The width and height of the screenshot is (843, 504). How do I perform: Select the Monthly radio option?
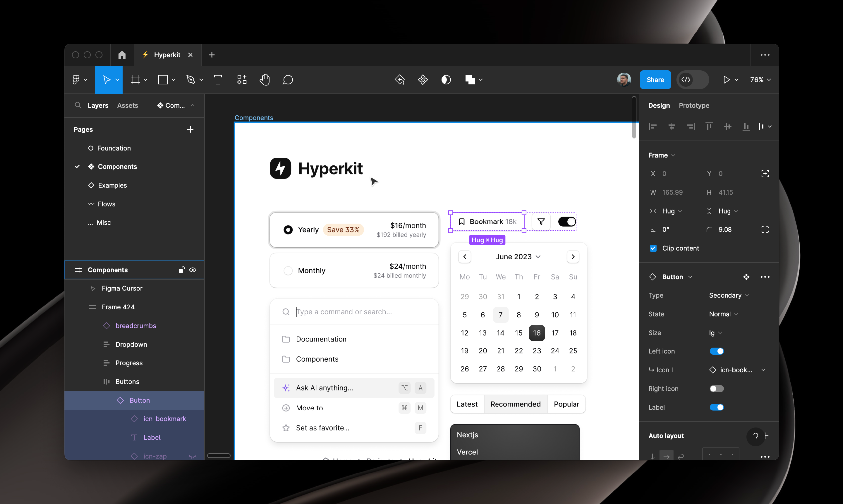click(x=288, y=270)
